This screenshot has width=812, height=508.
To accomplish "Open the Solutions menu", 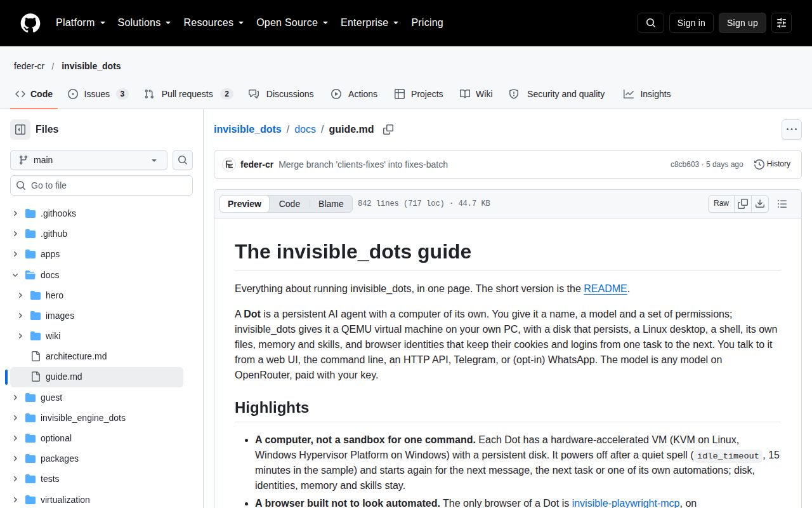I will pos(144,23).
